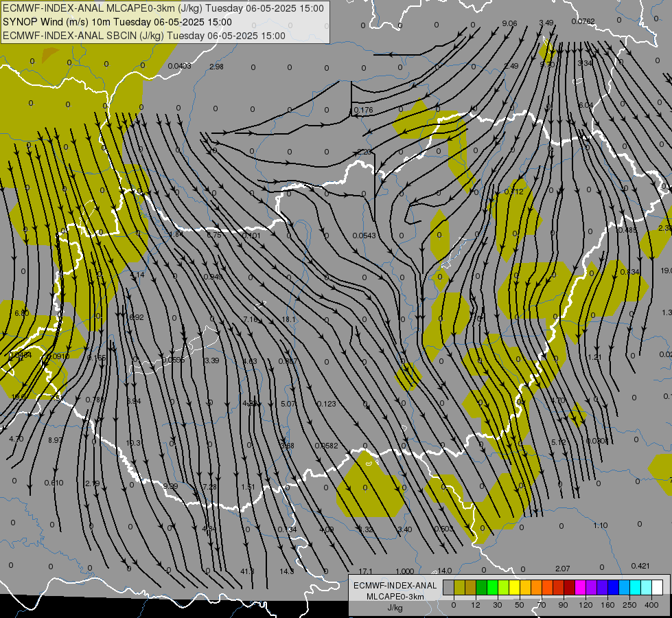Select the 0.503 grid value
The width and height of the screenshot is (672, 618).
(443, 529)
